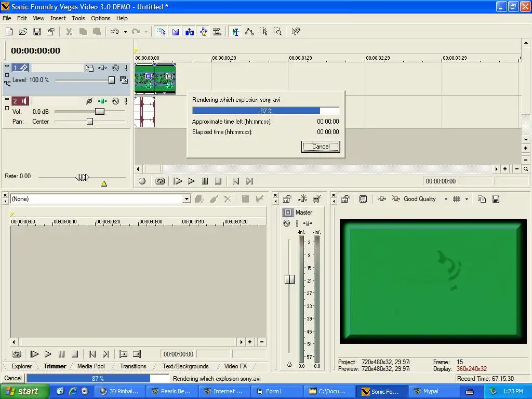The width and height of the screenshot is (532, 399).
Task: Click the New project icon
Action: coord(9,32)
